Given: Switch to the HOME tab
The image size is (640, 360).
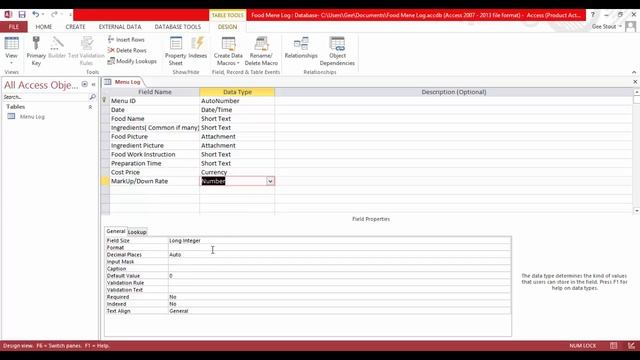Looking at the screenshot, I should click(44, 27).
